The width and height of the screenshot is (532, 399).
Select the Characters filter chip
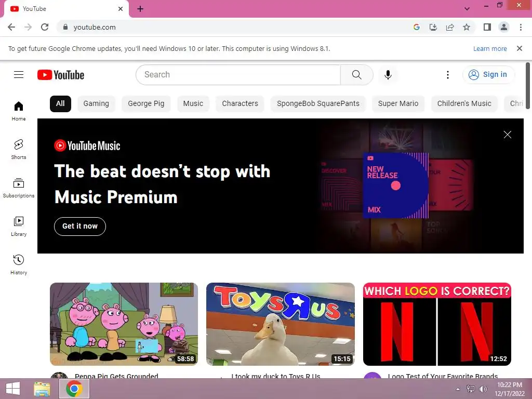[240, 104]
